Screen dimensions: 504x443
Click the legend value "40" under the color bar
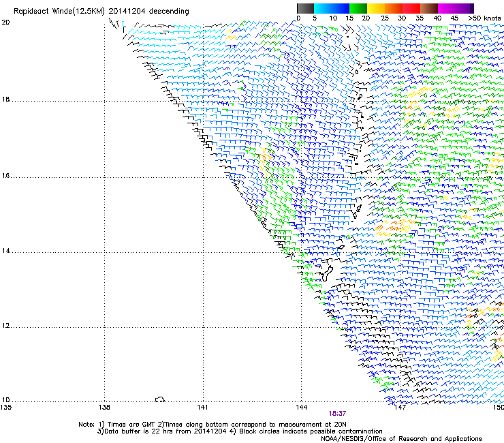437,18
